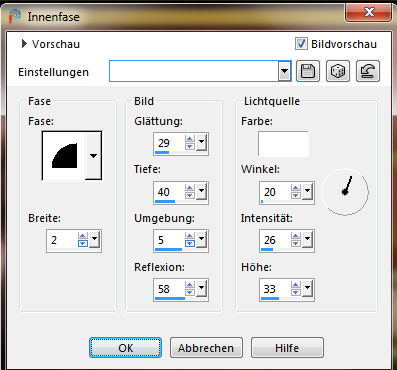
Task: Click the Abbrechen button
Action: 206,348
